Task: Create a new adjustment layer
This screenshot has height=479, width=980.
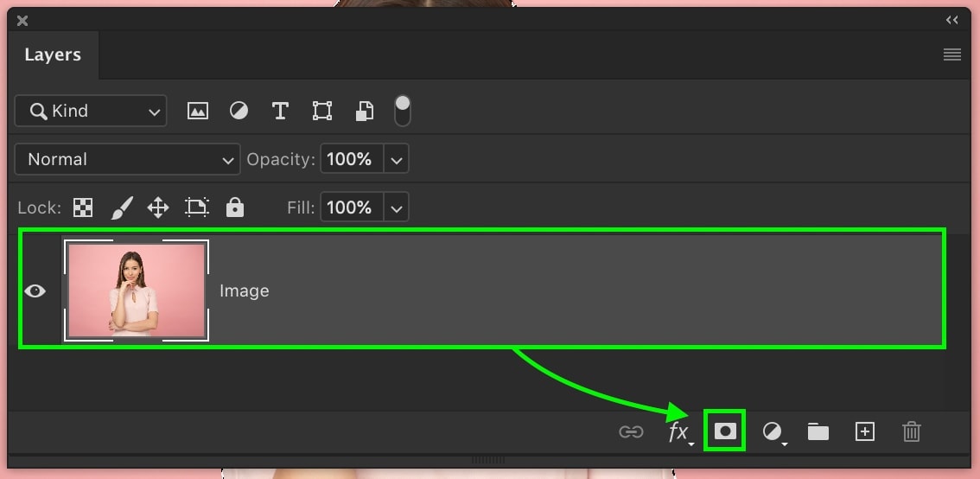Action: coord(773,431)
